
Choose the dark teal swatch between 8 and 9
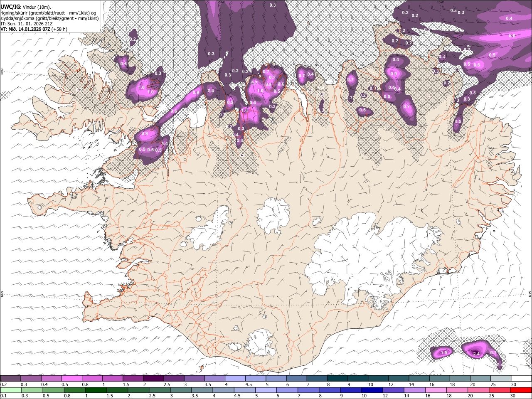pyautogui.click(x=337, y=379)
